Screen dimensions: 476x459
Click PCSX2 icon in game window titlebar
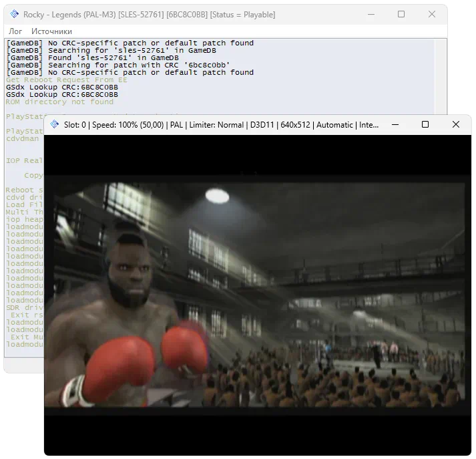click(x=54, y=124)
